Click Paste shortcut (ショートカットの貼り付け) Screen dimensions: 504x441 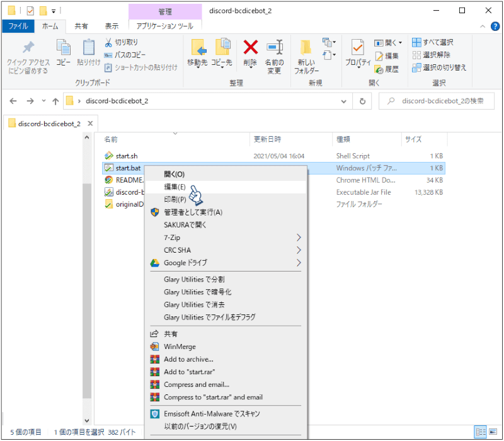(141, 67)
